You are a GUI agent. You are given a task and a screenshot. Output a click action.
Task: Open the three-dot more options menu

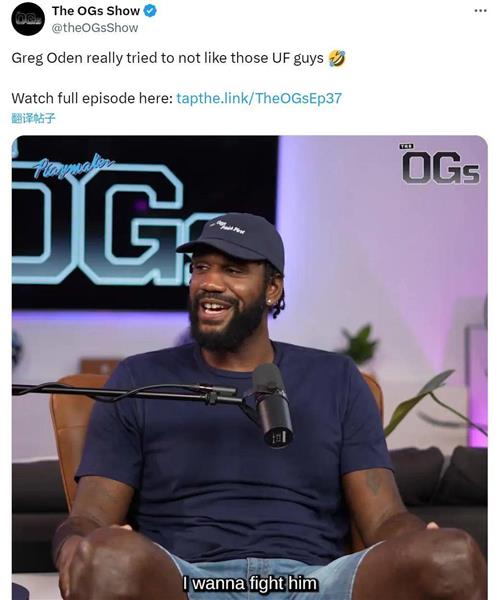pyautogui.click(x=480, y=11)
